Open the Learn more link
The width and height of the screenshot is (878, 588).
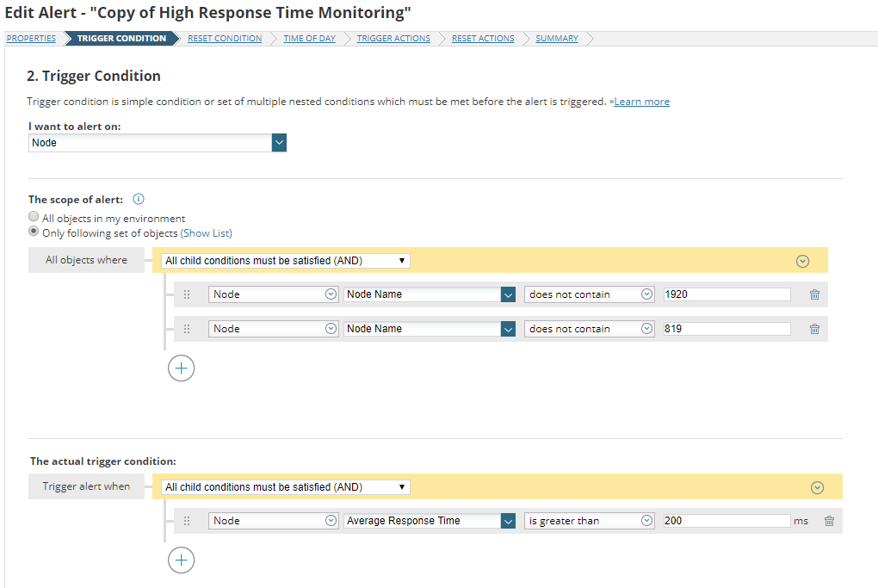tap(641, 102)
